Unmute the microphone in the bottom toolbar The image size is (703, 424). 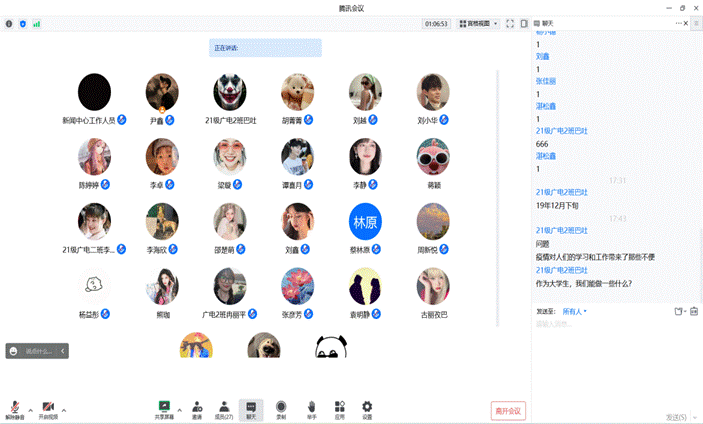point(15,410)
